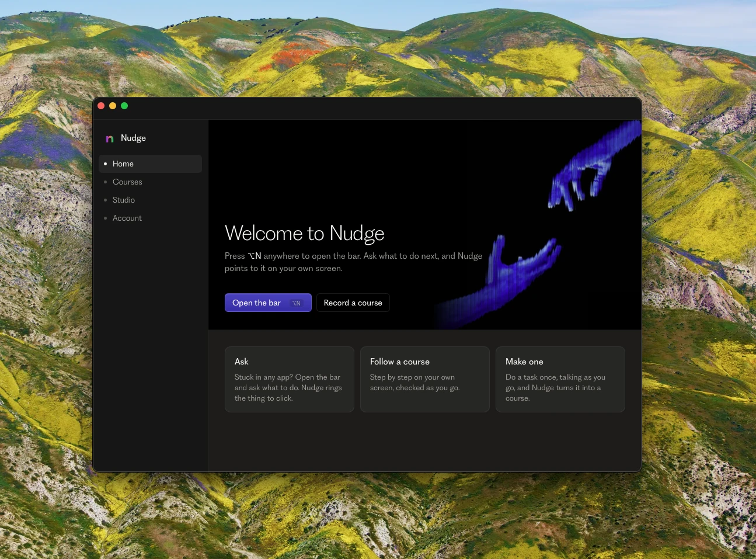Go to the Home sidebar item
756x559 pixels.
point(151,164)
